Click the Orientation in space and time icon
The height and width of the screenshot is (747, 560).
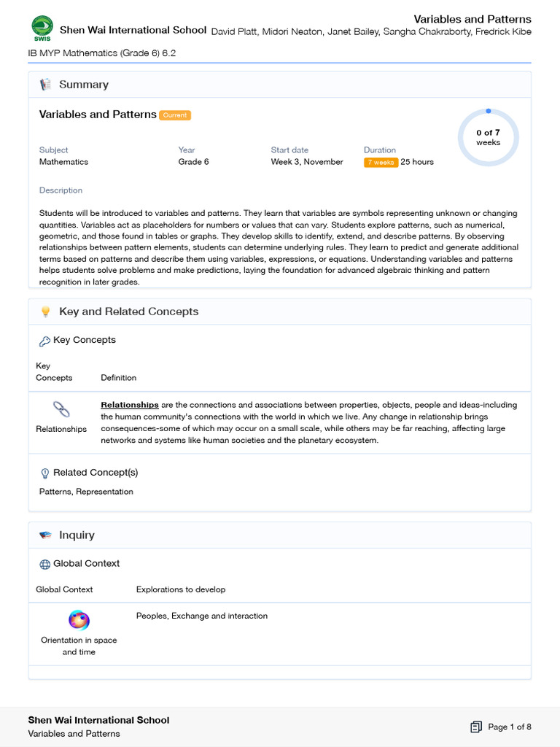(x=79, y=620)
